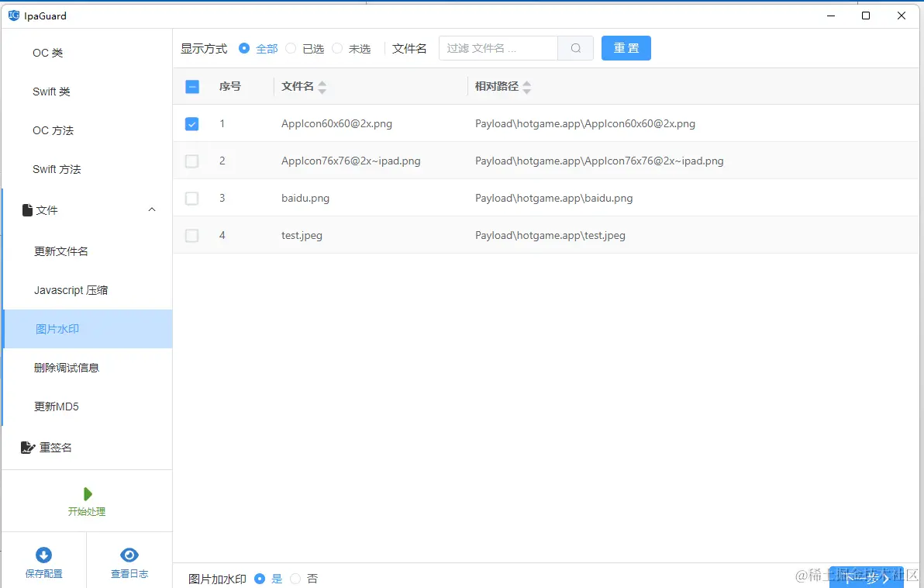924x588 pixels.
Task: Select the 全部 display radio button
Action: [244, 48]
